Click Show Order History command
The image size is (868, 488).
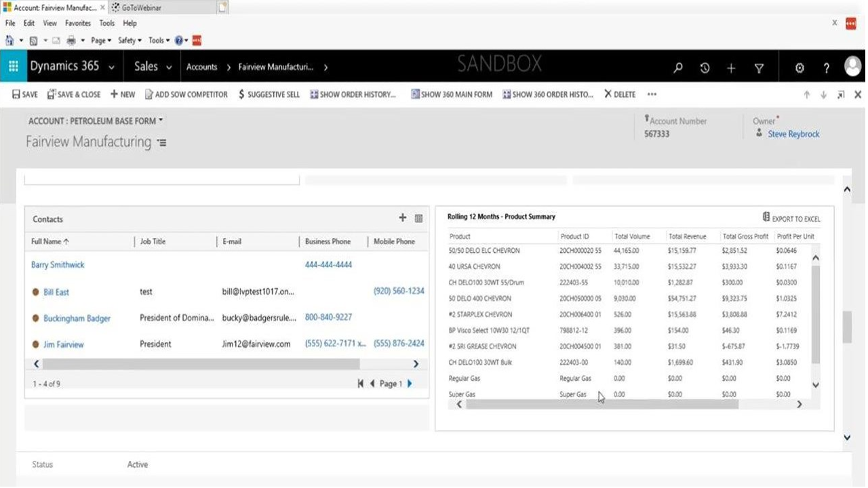353,94
